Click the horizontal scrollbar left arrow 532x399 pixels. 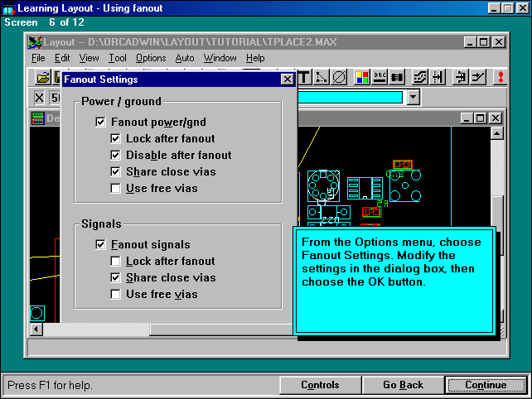[x=36, y=329]
